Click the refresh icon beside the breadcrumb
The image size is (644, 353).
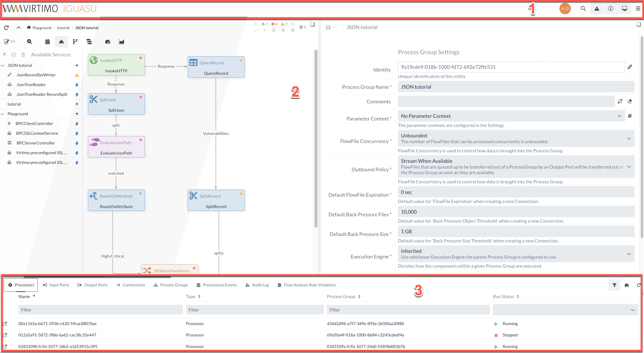pyautogui.click(x=6, y=28)
